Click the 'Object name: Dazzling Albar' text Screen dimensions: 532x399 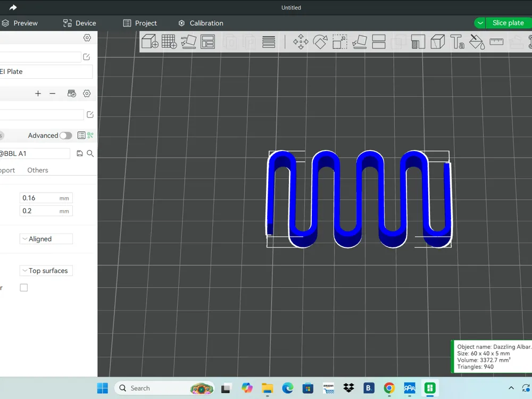click(494, 347)
